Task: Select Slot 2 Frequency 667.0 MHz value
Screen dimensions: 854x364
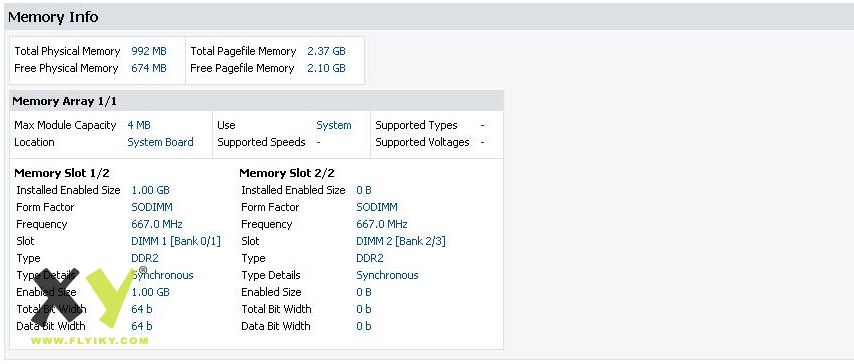Action: point(382,224)
